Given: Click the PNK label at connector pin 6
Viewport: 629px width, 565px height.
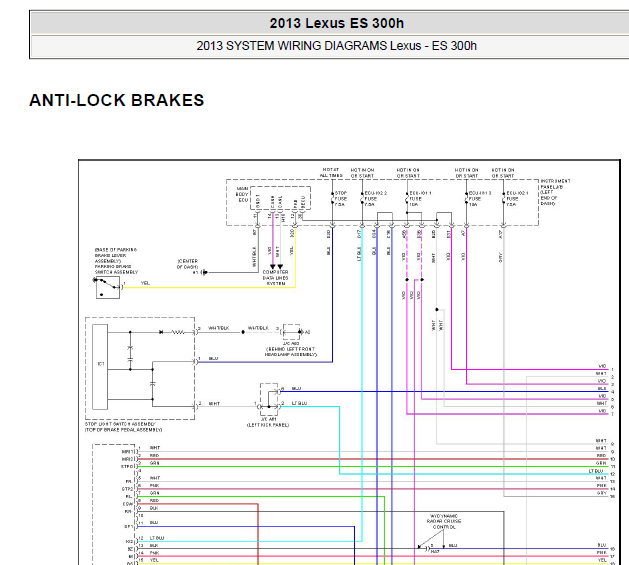Looking at the screenshot, I should click(154, 485).
